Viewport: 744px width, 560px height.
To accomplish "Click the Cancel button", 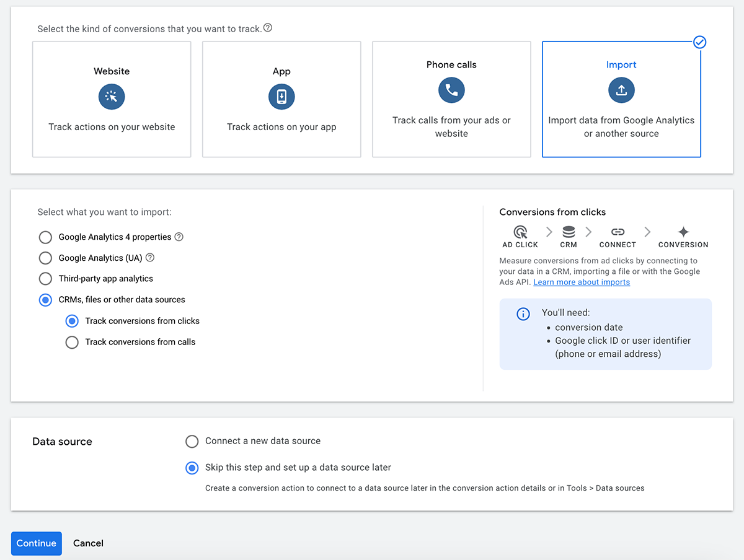I will click(88, 543).
